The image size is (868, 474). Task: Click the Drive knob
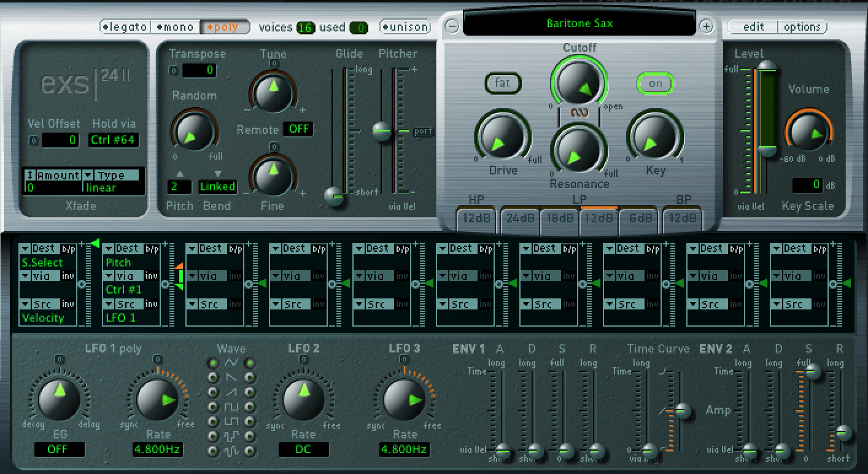[502, 136]
